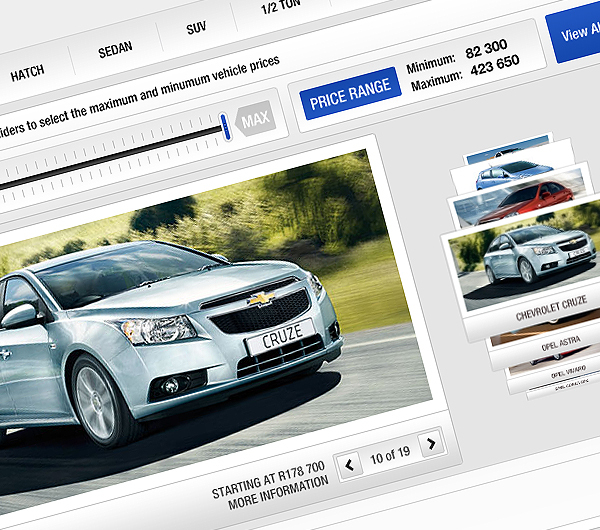Image resolution: width=600 pixels, height=530 pixels.
Task: Click the dark price slider track
Action: click(x=111, y=158)
